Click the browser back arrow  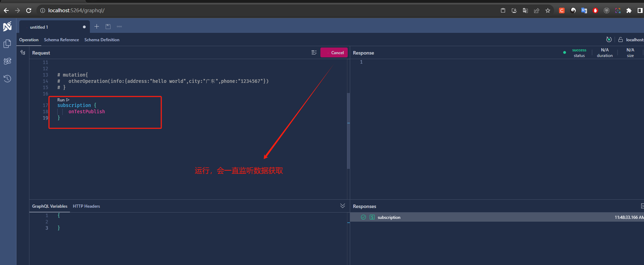click(x=6, y=10)
